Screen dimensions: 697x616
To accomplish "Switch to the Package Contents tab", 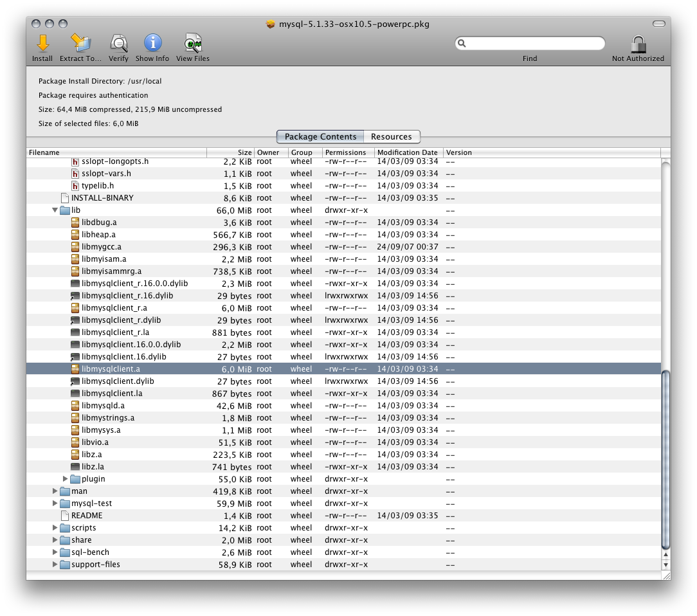I will (x=320, y=136).
